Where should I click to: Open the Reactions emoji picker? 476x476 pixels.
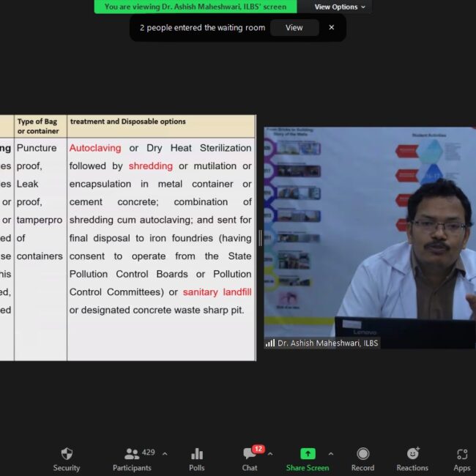412,454
